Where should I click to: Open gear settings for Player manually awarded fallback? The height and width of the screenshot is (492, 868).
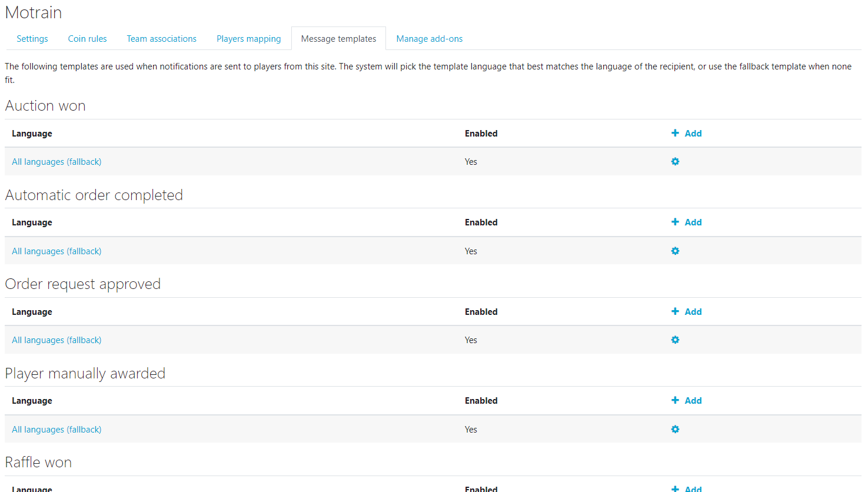point(675,429)
